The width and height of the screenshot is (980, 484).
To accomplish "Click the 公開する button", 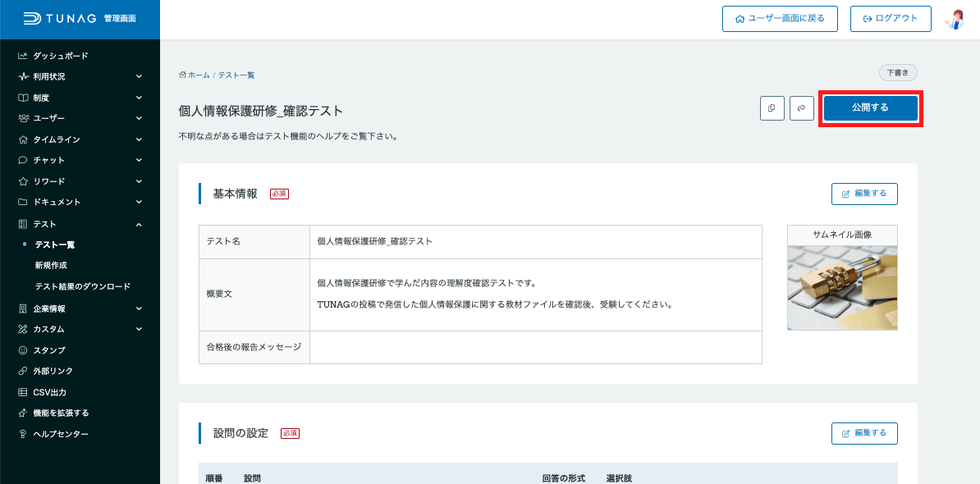I will pos(870,108).
